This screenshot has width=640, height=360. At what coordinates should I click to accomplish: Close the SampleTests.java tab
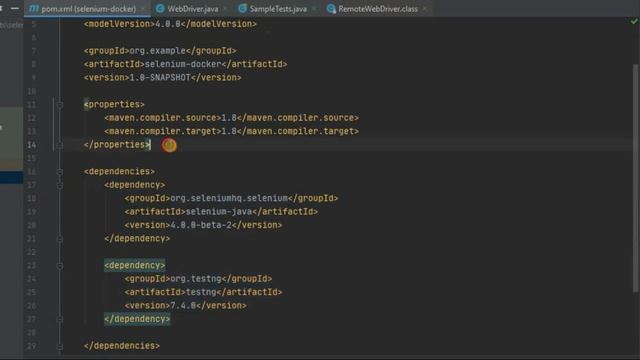pyautogui.click(x=313, y=9)
